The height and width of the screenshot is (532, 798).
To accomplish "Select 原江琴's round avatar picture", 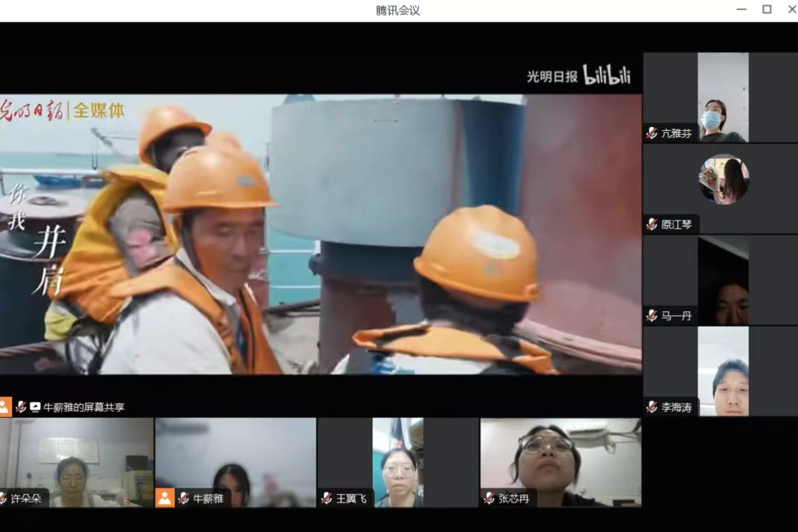I will pyautogui.click(x=723, y=180).
